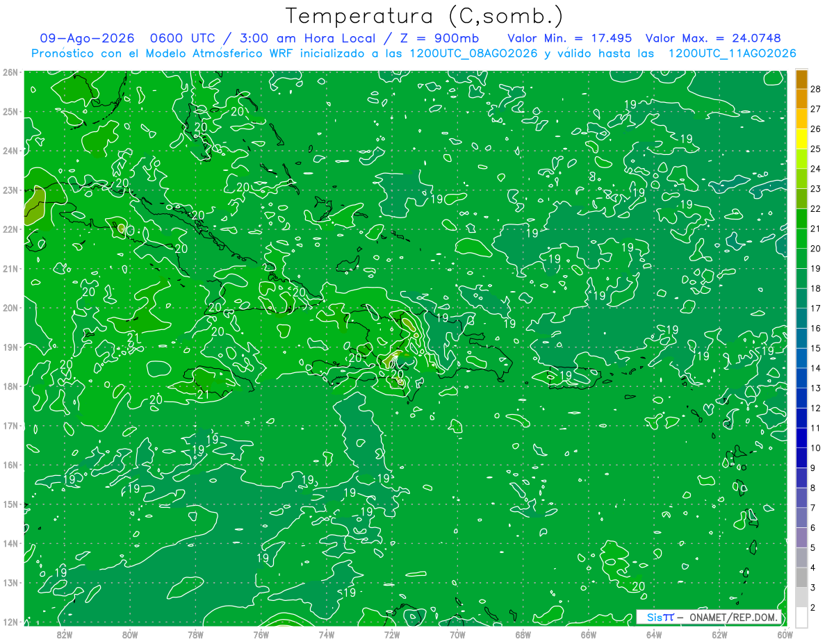Screen dimensions: 834x644
Task: Click the '24N' latitude axis label
Action: [10, 151]
